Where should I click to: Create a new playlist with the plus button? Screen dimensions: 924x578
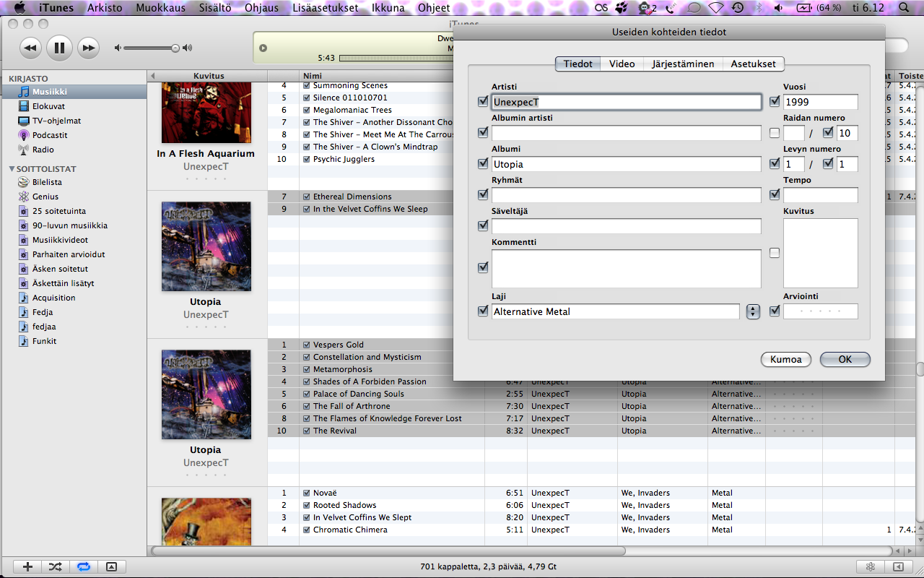27,567
